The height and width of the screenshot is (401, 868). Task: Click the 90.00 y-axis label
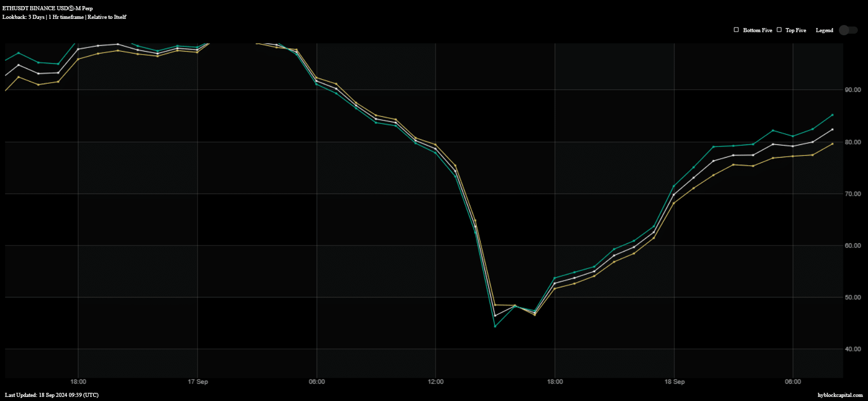click(853, 90)
